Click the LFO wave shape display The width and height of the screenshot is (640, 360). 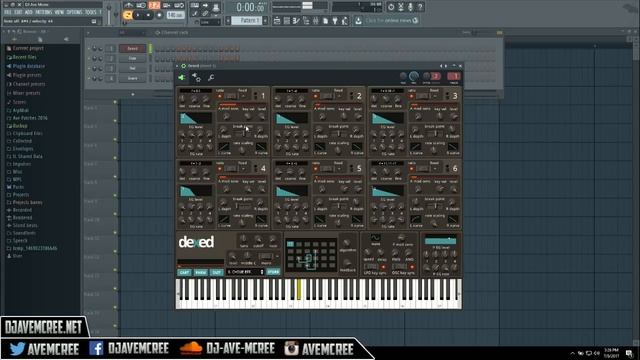[376, 237]
